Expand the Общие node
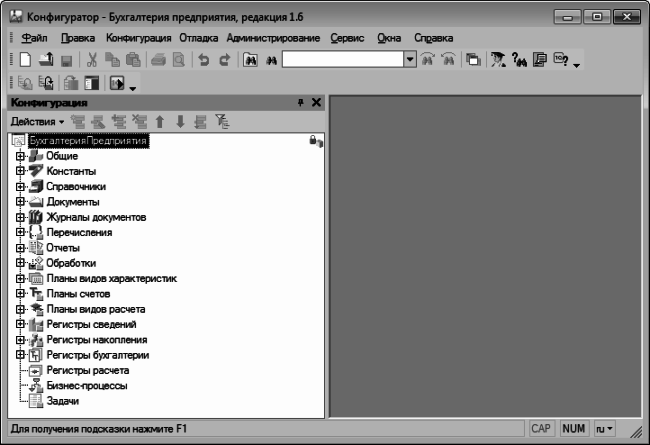The image size is (650, 445). 20,156
